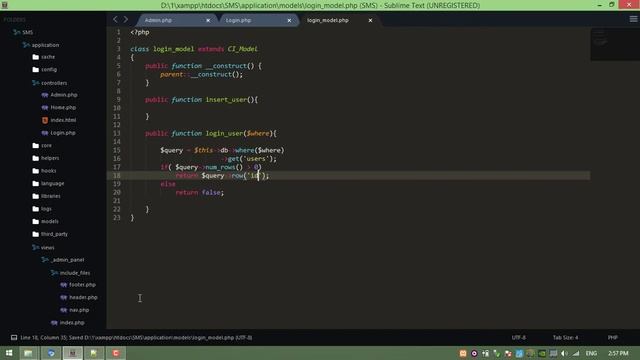Open Home.php in the sidebar
This screenshot has width=640, height=360.
[x=63, y=107]
